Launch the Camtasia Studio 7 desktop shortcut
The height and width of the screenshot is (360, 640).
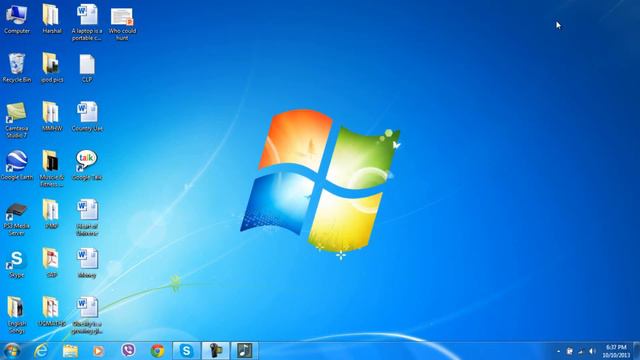click(x=17, y=120)
